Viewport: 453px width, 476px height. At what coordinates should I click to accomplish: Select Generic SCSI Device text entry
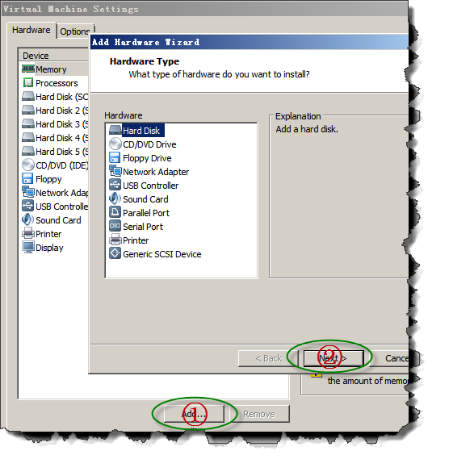[x=162, y=254]
